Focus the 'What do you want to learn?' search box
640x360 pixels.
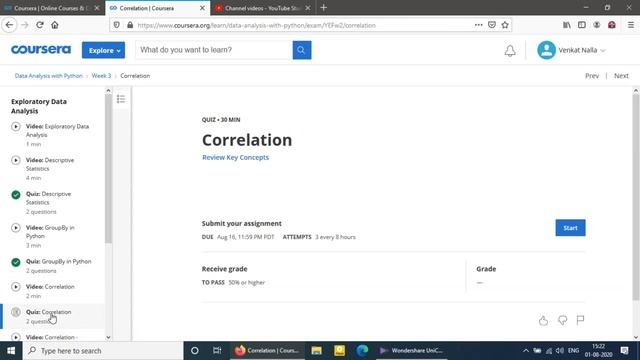[x=214, y=50]
